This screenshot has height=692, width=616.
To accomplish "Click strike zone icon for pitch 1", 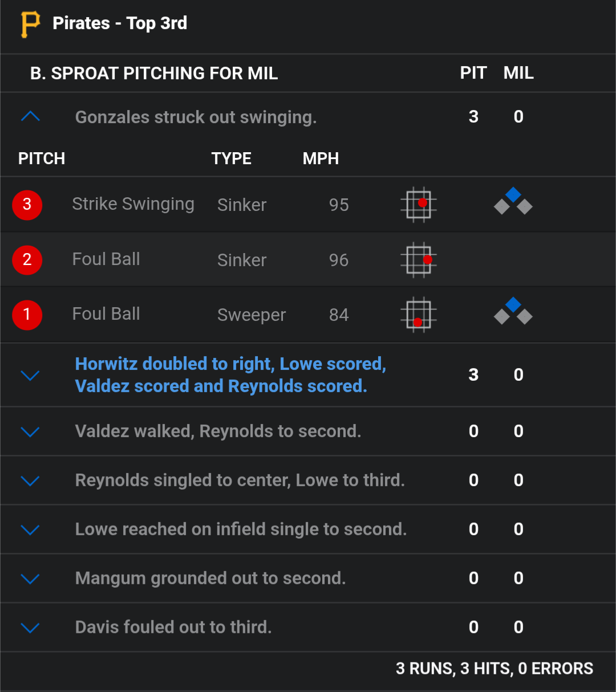I will tap(419, 315).
